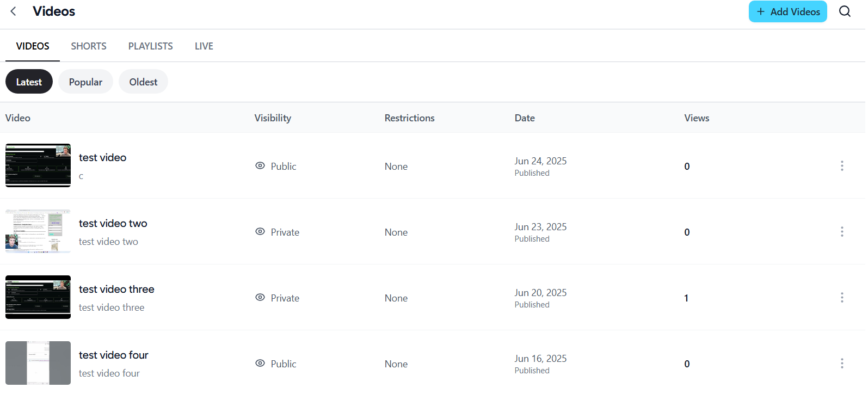Open more options for test video
The image size is (868, 400).
point(841,166)
